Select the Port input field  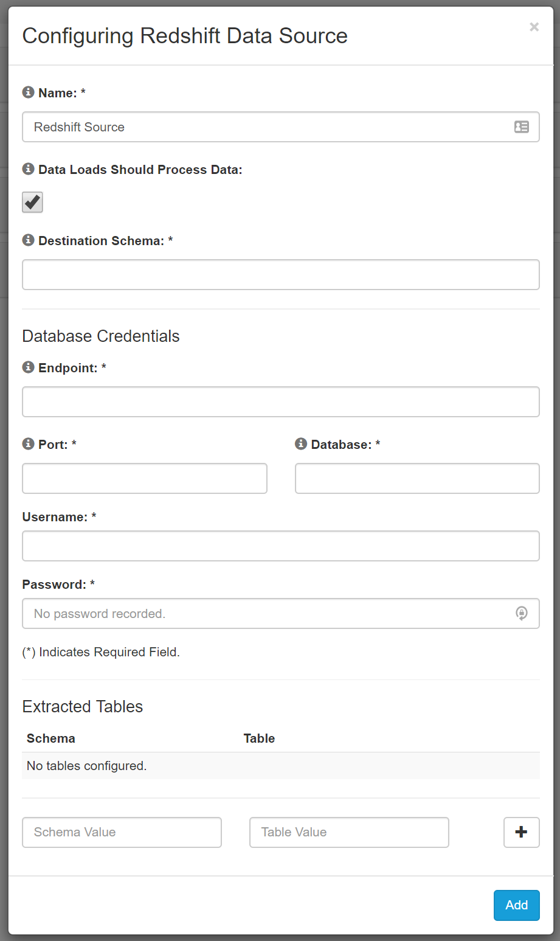click(145, 479)
